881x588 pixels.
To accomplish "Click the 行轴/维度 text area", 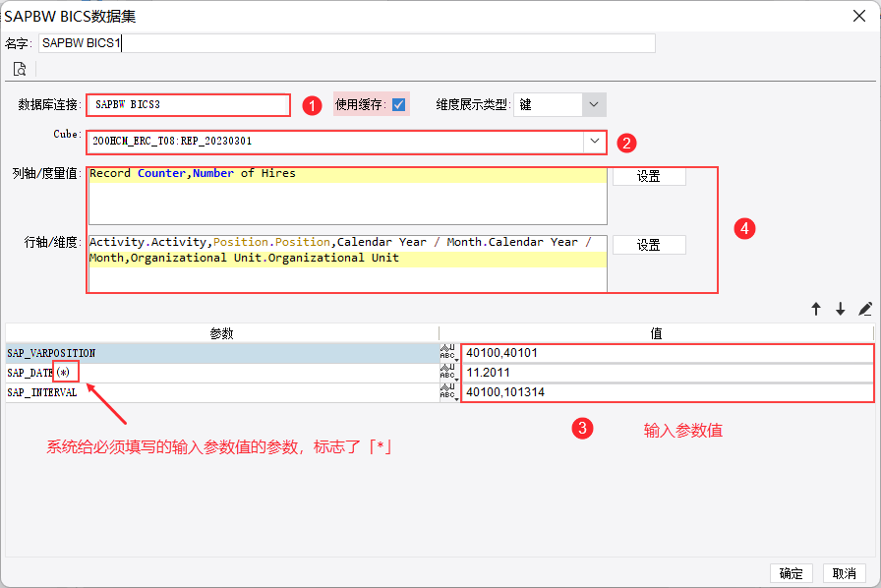I will pyautogui.click(x=348, y=264).
